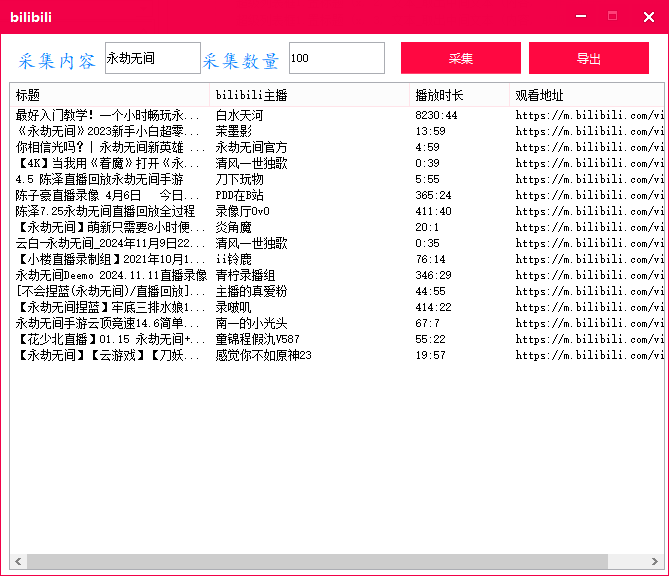Minimize the bilibili window

point(580,17)
